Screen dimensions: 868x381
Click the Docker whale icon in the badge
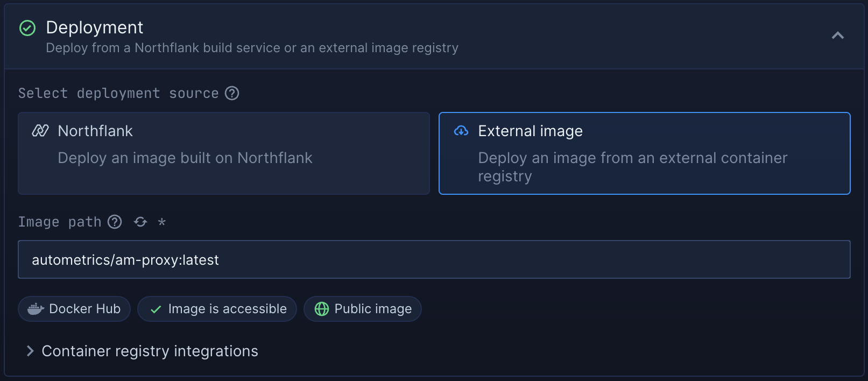(x=35, y=308)
